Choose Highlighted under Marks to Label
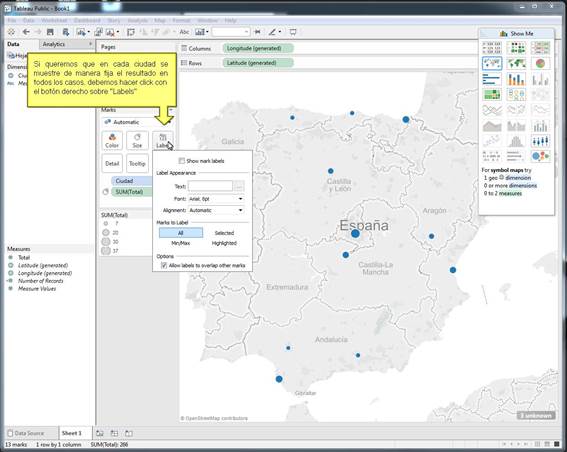The height and width of the screenshot is (452, 567). [224, 243]
